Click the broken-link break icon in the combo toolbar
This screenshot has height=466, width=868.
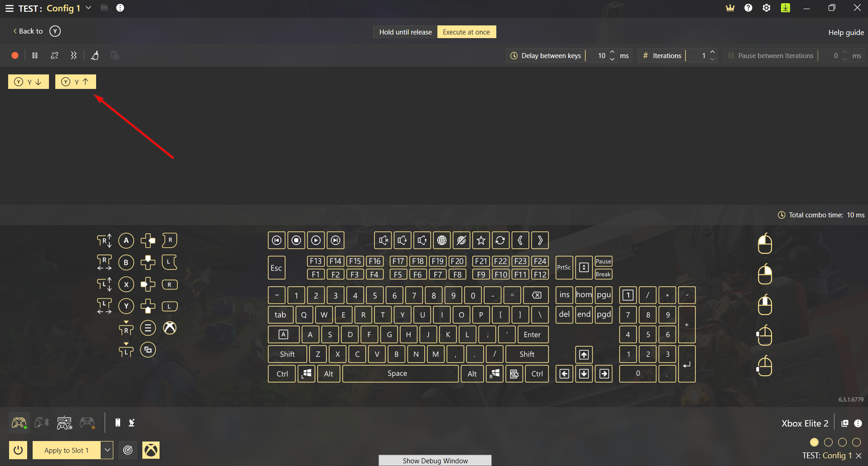[54, 55]
